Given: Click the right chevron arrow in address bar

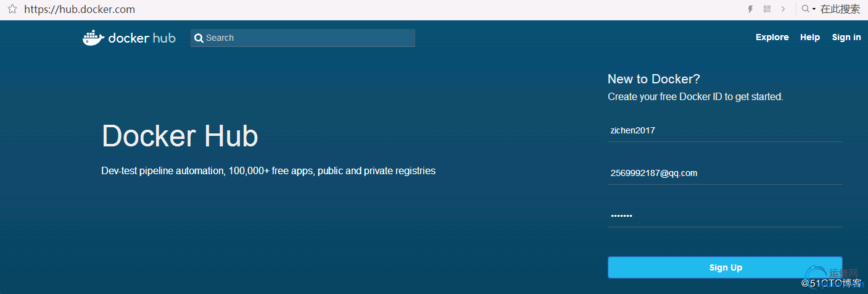Looking at the screenshot, I should 783,9.
